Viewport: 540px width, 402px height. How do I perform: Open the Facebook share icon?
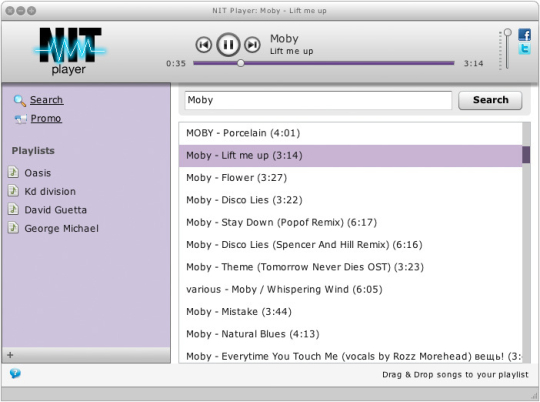coord(525,34)
